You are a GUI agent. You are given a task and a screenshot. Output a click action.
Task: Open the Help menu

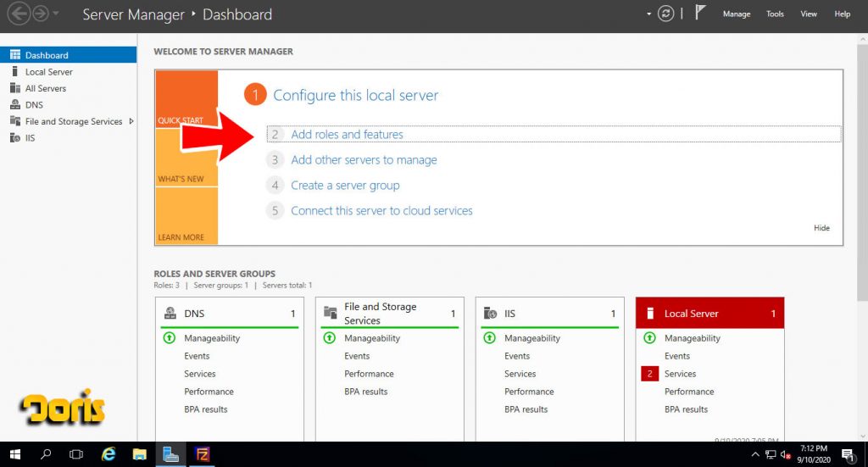842,14
